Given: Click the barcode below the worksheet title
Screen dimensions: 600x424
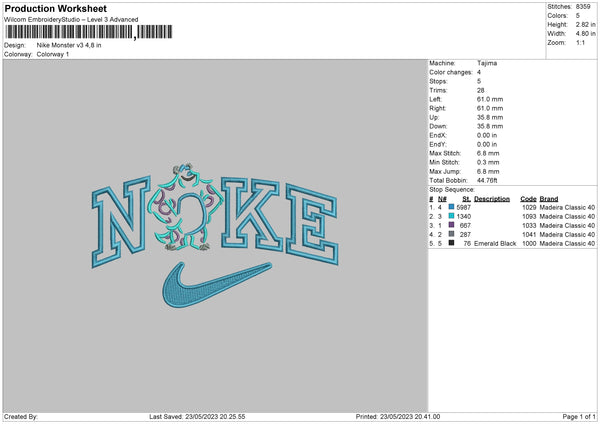Looking at the screenshot, I should (x=88, y=32).
